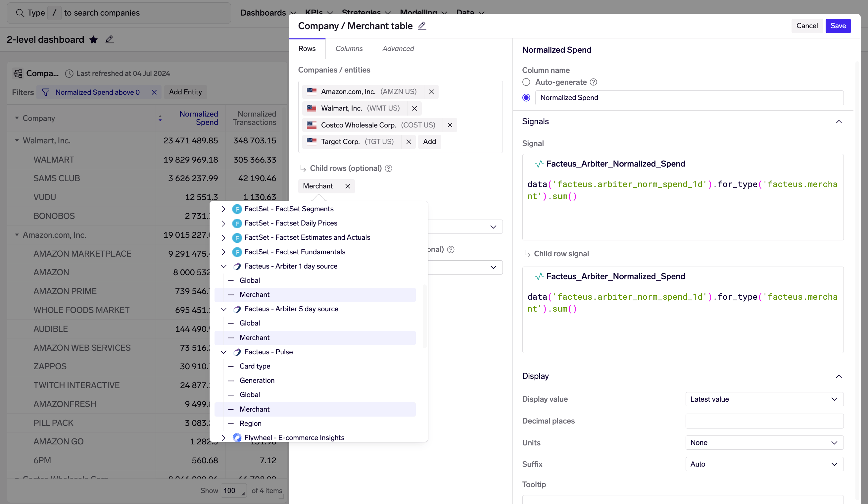Select the Auto-generate radio button
This screenshot has height=504, width=868.
coord(526,82)
